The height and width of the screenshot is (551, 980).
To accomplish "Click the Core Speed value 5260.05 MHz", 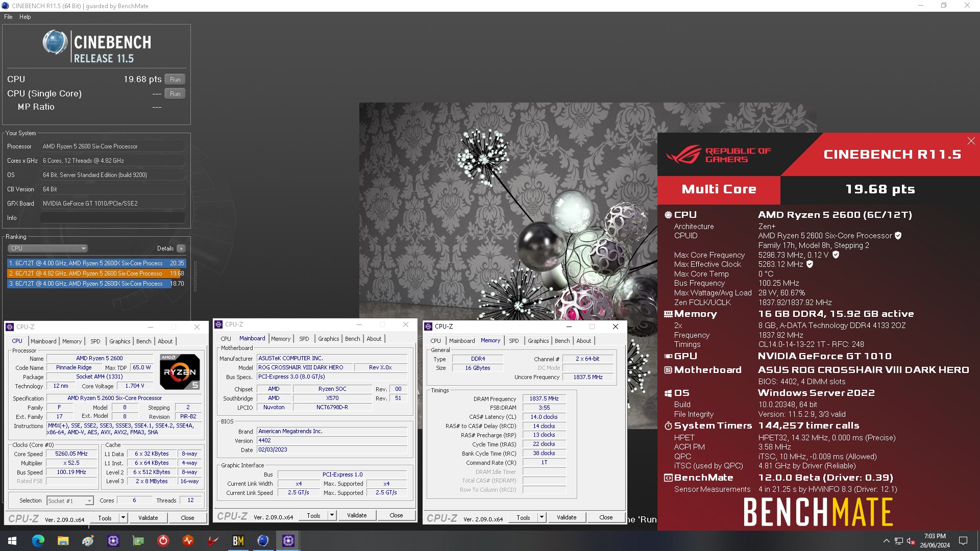I will pos(71,454).
